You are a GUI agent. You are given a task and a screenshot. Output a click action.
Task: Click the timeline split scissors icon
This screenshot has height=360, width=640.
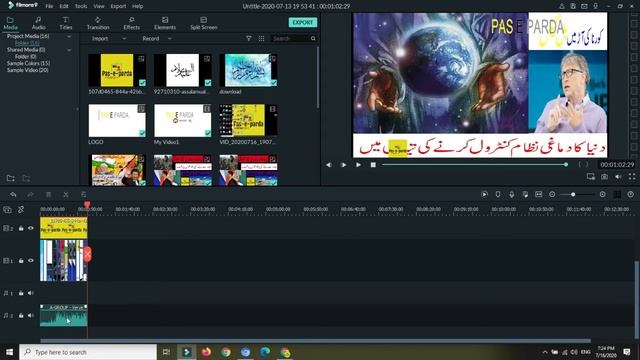pos(66,195)
